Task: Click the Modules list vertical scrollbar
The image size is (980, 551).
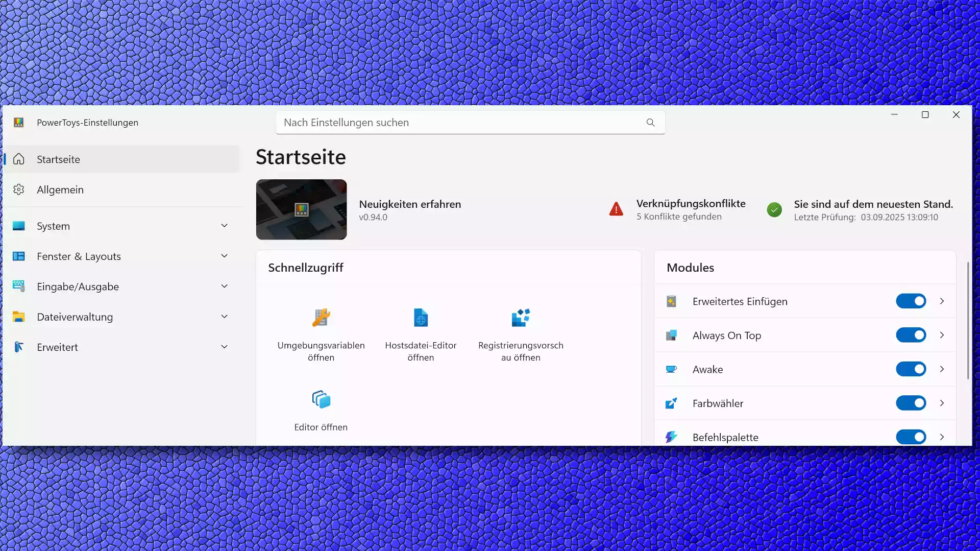Action: point(968,321)
